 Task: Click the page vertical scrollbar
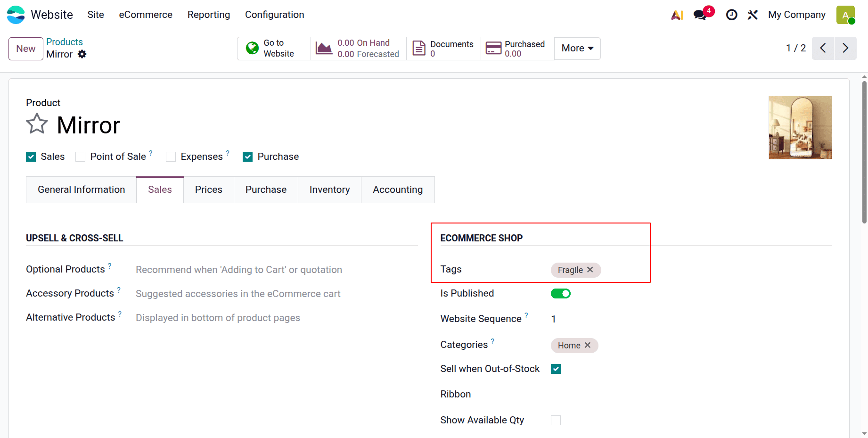click(x=864, y=152)
